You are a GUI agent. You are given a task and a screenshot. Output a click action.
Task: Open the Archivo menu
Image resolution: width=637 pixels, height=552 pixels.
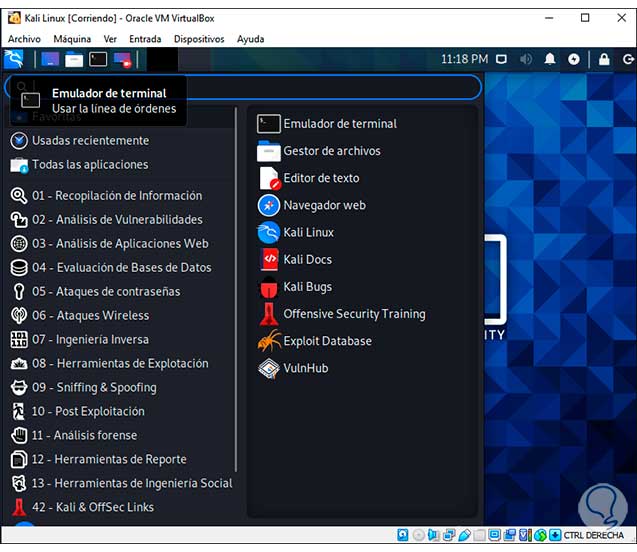click(24, 39)
